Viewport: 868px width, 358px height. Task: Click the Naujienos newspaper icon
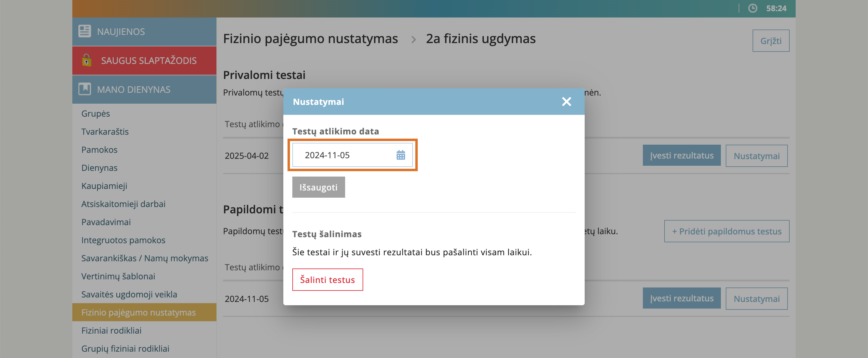click(84, 31)
